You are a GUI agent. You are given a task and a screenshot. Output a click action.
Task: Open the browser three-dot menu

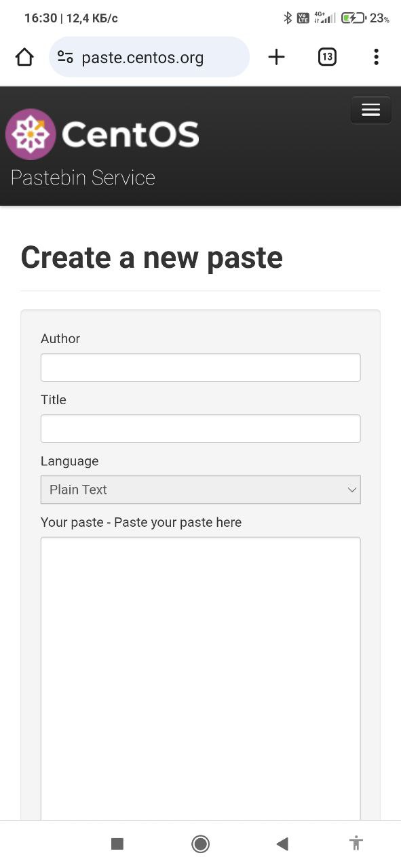point(376,57)
